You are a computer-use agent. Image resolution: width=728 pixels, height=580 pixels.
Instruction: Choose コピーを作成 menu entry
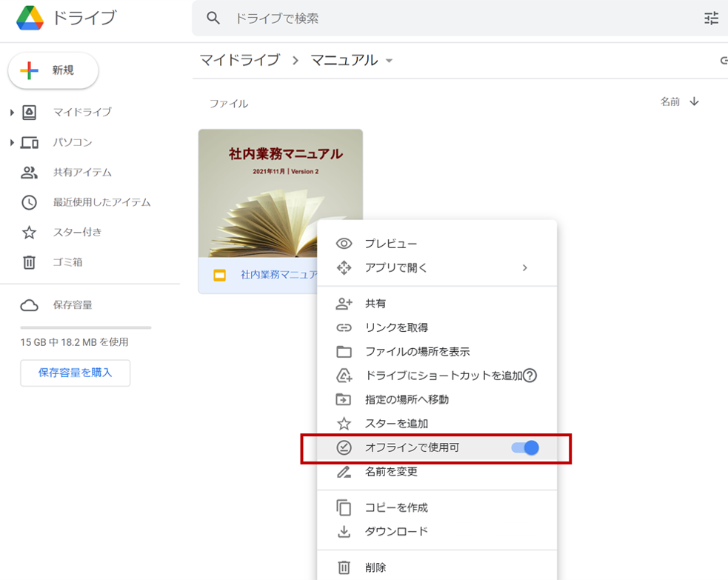437,507
